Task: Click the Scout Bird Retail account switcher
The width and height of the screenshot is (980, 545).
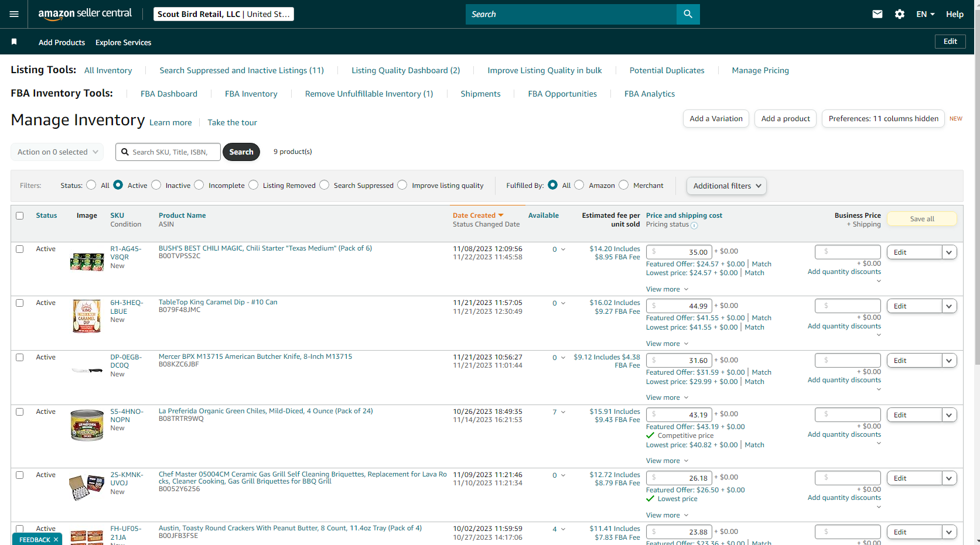Action: [224, 14]
